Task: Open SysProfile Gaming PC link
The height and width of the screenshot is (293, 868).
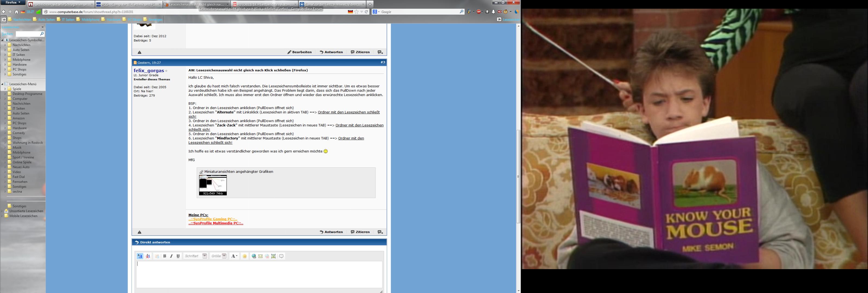Action: [x=213, y=219]
